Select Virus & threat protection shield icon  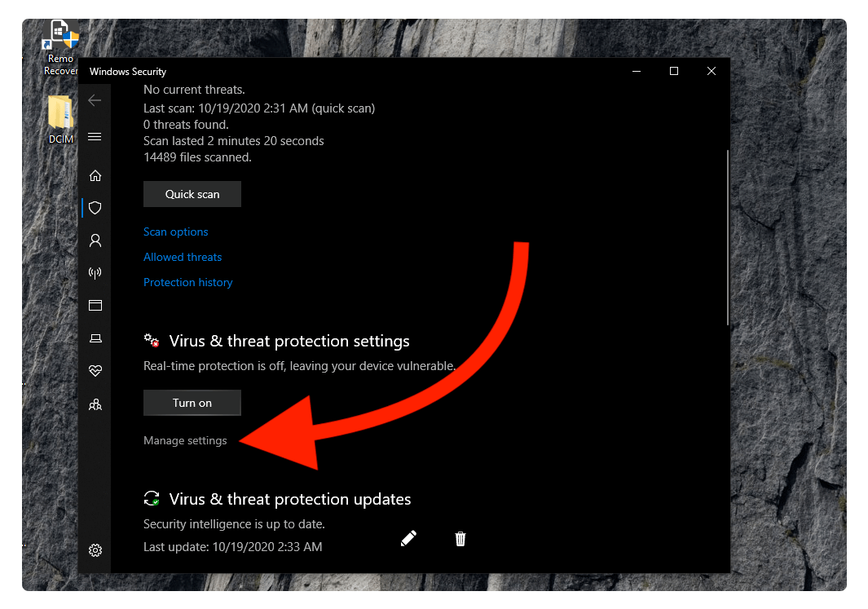click(95, 208)
